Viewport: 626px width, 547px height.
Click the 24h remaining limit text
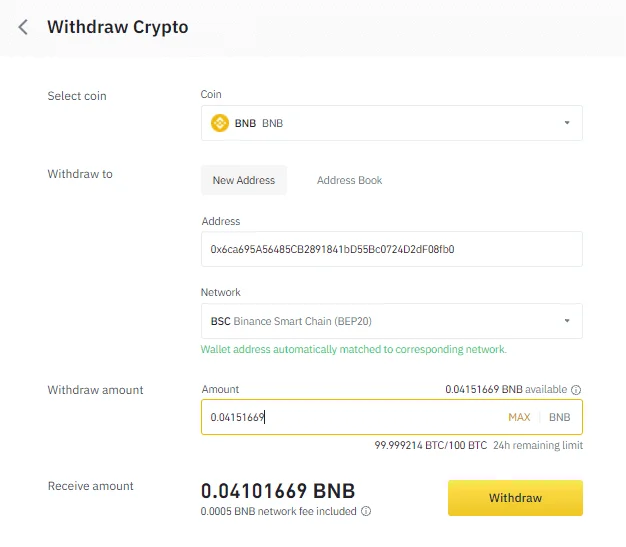[538, 445]
